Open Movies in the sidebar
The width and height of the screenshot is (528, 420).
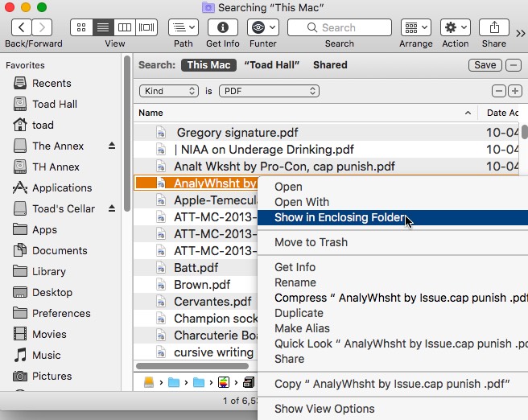49,334
